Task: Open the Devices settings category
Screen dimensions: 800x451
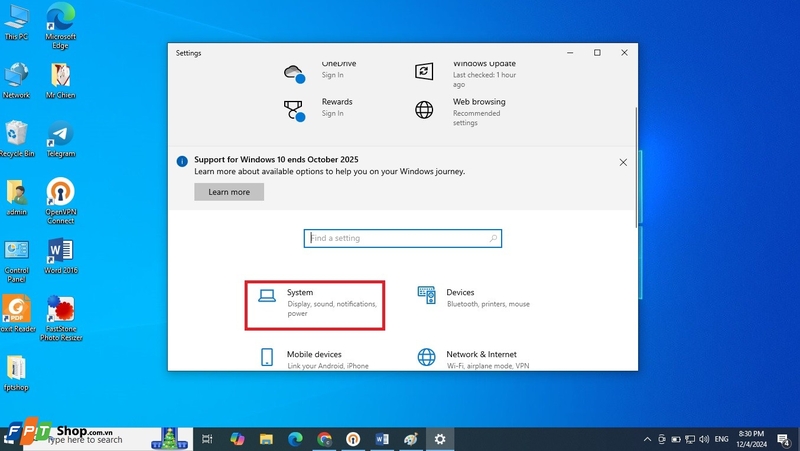Action: 474,297
